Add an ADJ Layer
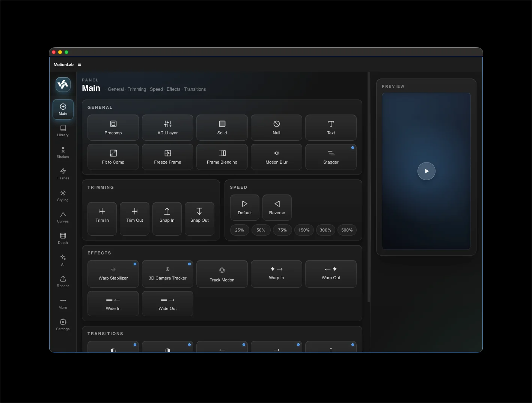The image size is (532, 403). [167, 128]
